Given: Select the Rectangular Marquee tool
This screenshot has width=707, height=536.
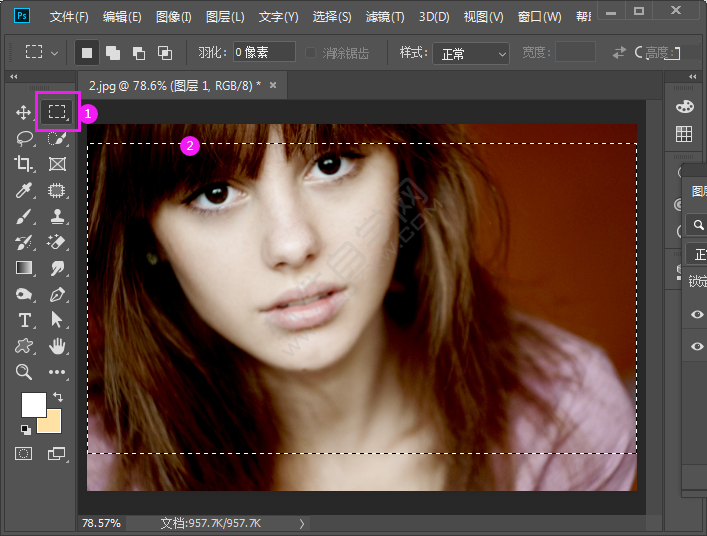Looking at the screenshot, I should click(57, 112).
